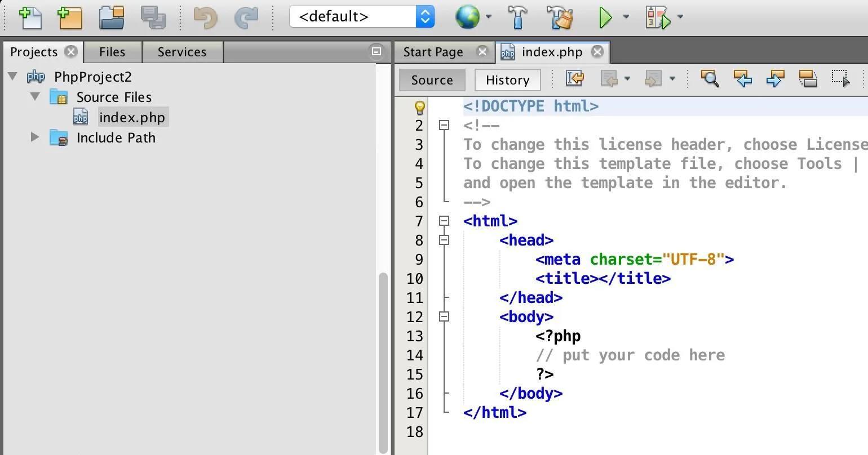
Task: Collapse the Source Files folder
Action: click(35, 96)
